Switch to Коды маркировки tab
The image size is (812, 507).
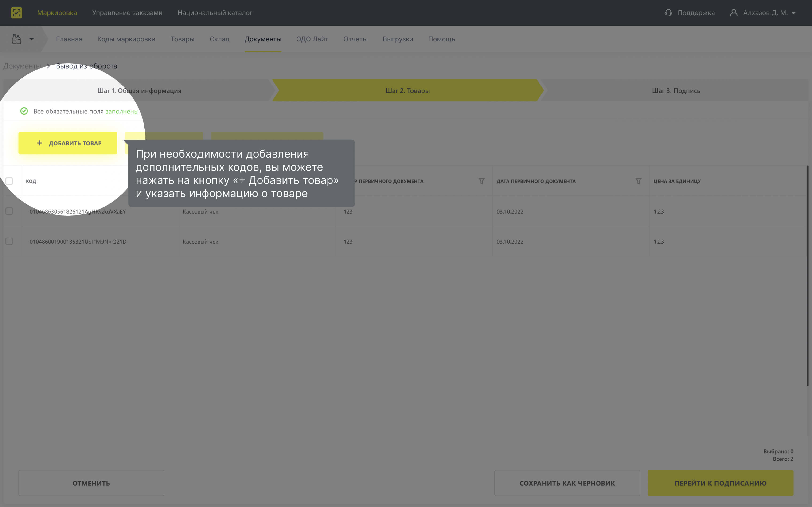[126, 39]
